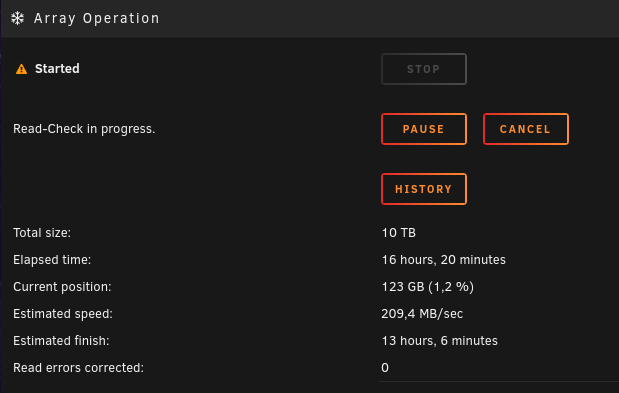Viewport: 619px width, 393px height.
Task: Click the Read-Check in progress message
Action: (84, 129)
